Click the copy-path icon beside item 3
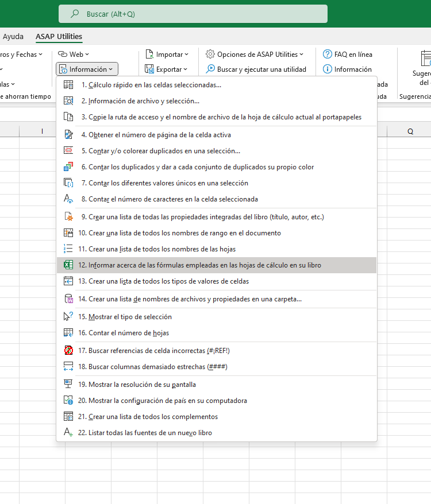The height and width of the screenshot is (504, 431). [68, 117]
